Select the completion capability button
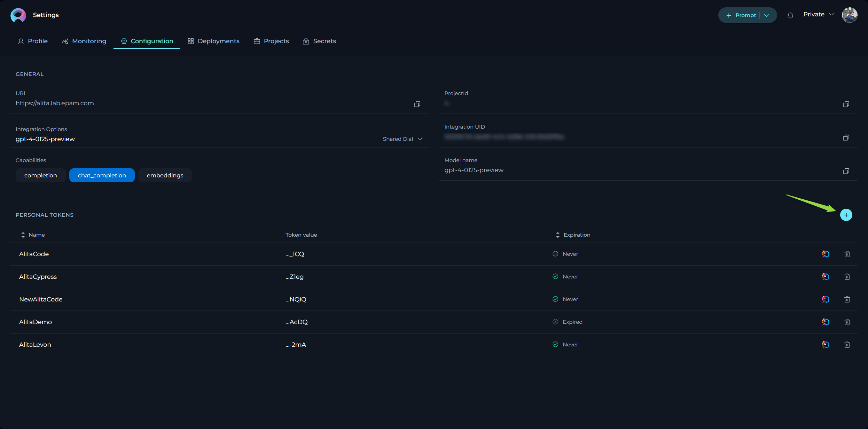Image resolution: width=868 pixels, height=429 pixels. [x=40, y=175]
